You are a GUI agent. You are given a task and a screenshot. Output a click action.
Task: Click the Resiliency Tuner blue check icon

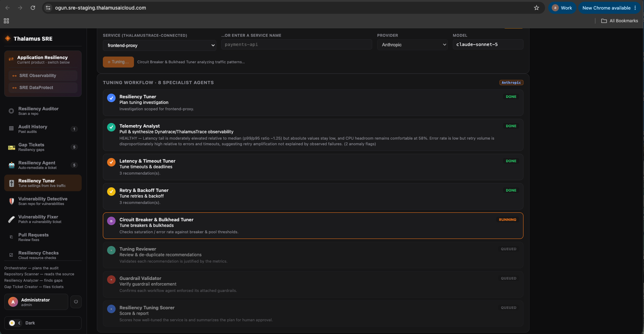(x=111, y=98)
